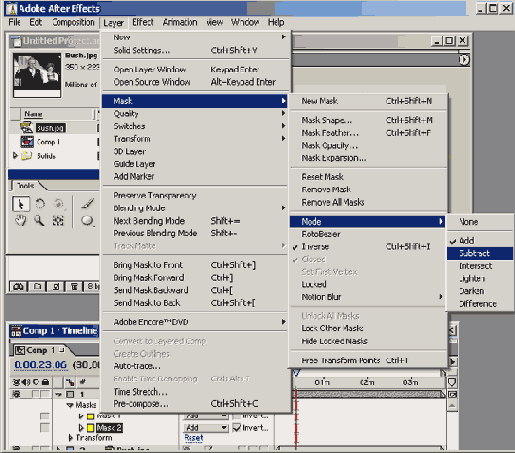Click the blue Reset link in Timeline
Screen dimensions: 515x453
(x=194, y=438)
